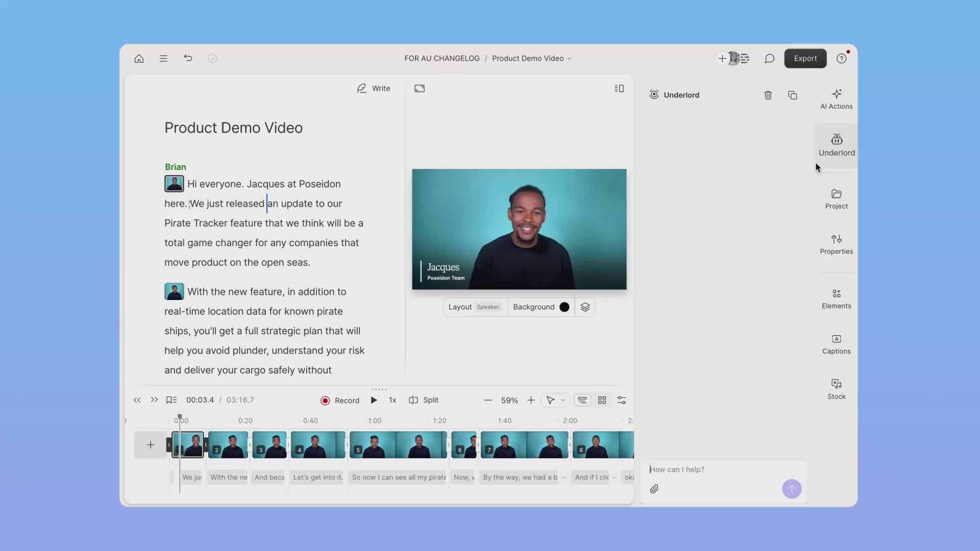980x551 pixels.
Task: Switch to the Properties tab
Action: (836, 244)
